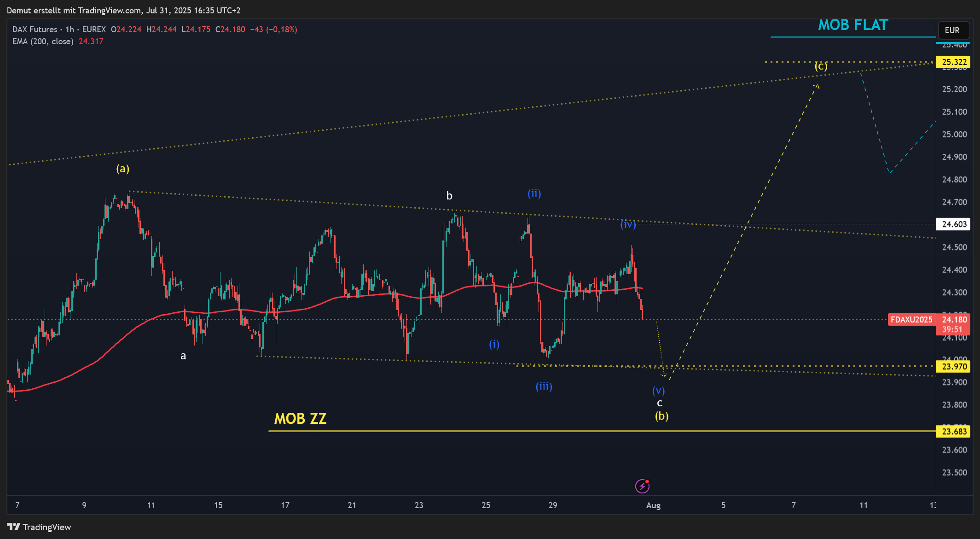
Task: Click the 29 date label on time axis
Action: click(x=552, y=505)
